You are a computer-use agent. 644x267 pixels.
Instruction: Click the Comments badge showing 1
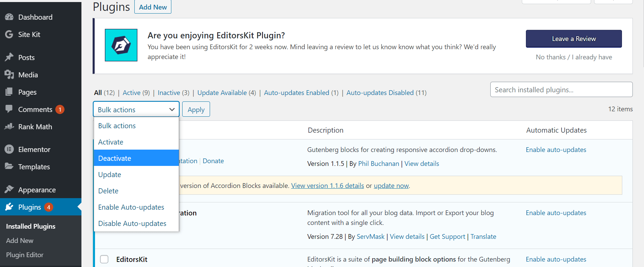point(60,110)
